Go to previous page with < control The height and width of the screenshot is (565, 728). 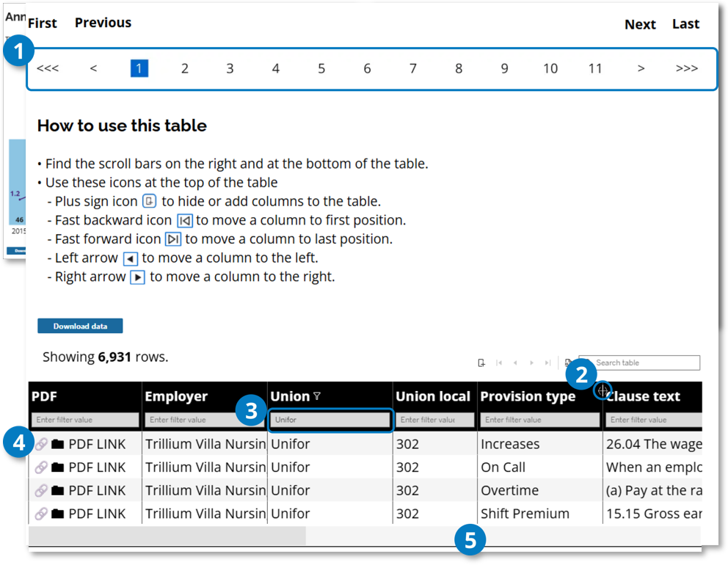(x=93, y=69)
